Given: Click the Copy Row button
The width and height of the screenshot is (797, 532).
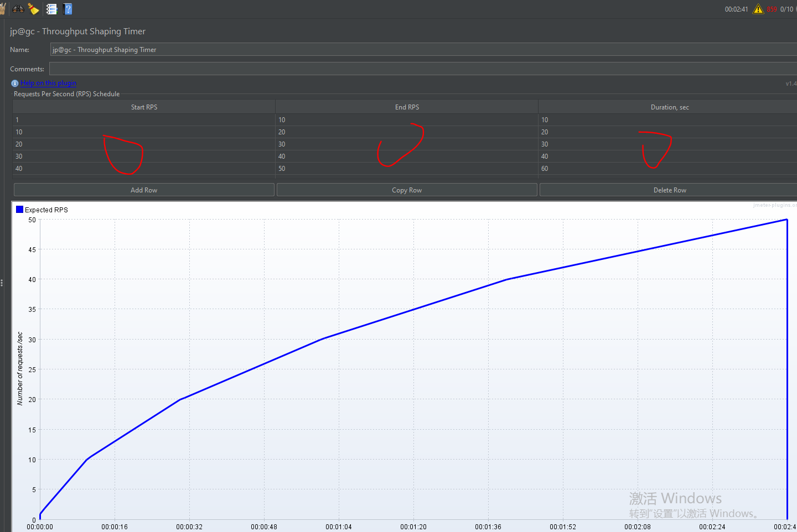Looking at the screenshot, I should pos(407,190).
